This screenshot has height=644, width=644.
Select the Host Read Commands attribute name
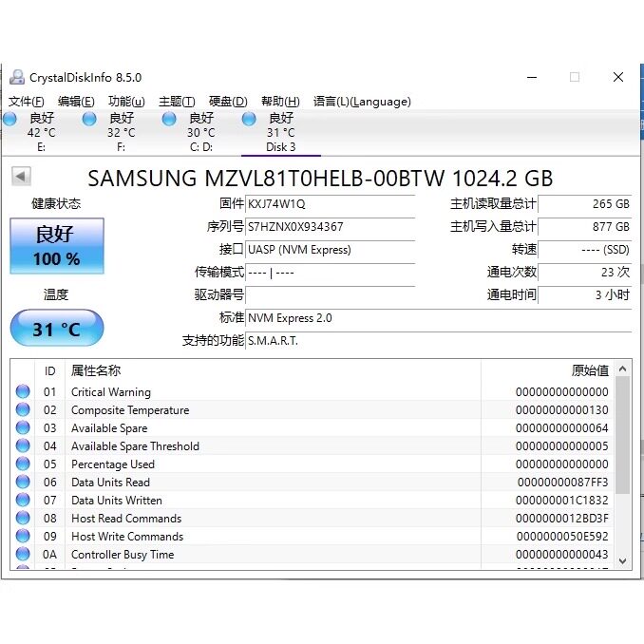(x=126, y=519)
